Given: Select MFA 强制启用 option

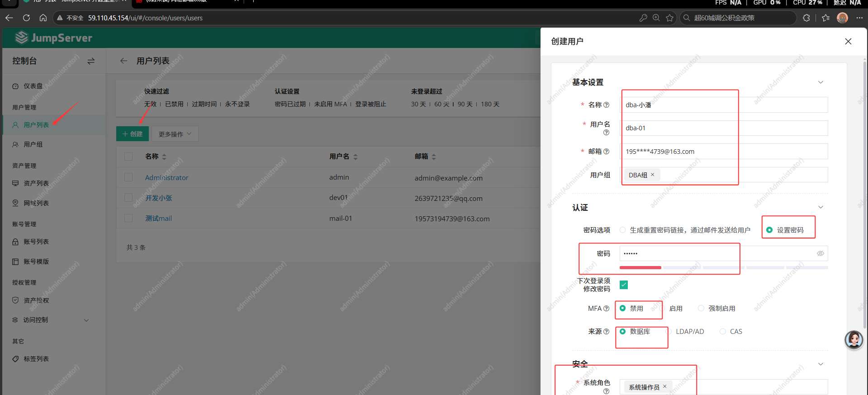Looking at the screenshot, I should point(701,308).
